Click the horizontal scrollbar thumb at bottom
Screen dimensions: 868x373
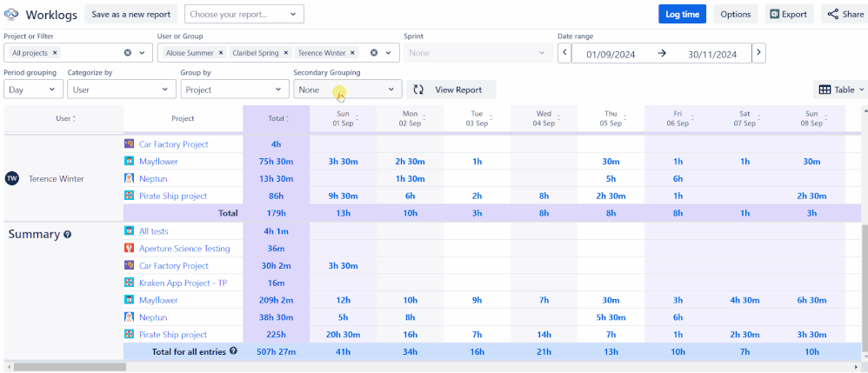coord(70,367)
